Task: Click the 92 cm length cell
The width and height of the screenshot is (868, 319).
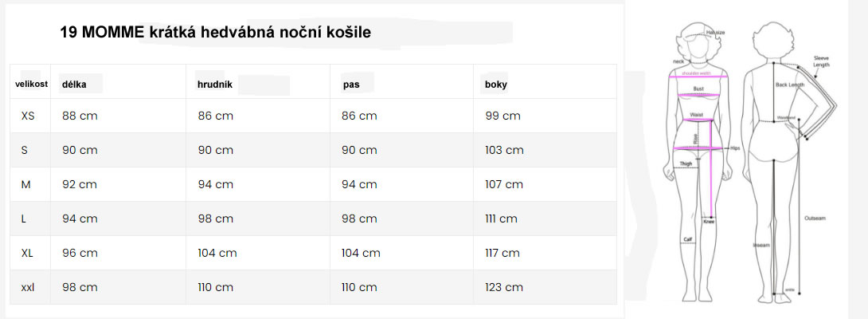Action: click(x=80, y=184)
